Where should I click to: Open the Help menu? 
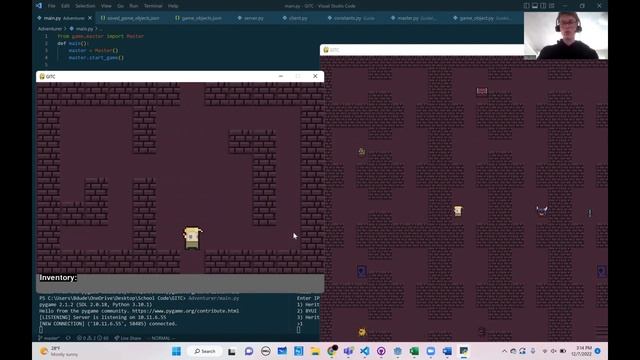[173, 6]
